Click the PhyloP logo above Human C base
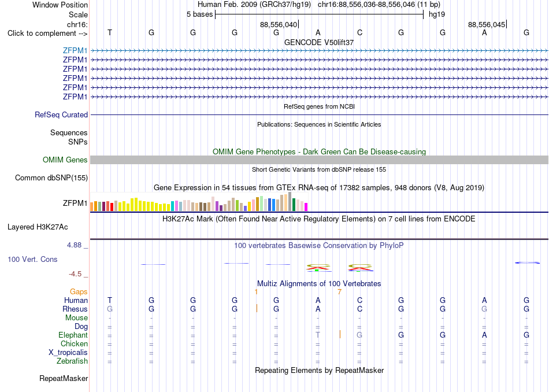The width and height of the screenshot is (549, 392). pos(360,268)
